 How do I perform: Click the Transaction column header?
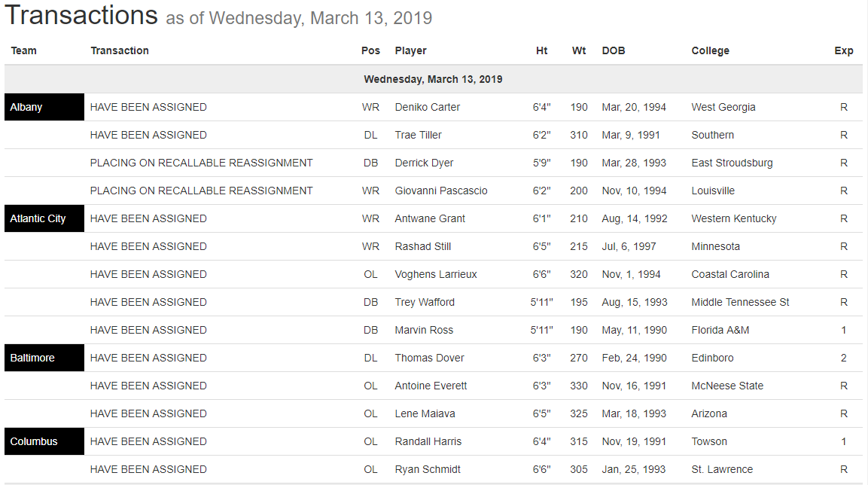[x=120, y=50]
